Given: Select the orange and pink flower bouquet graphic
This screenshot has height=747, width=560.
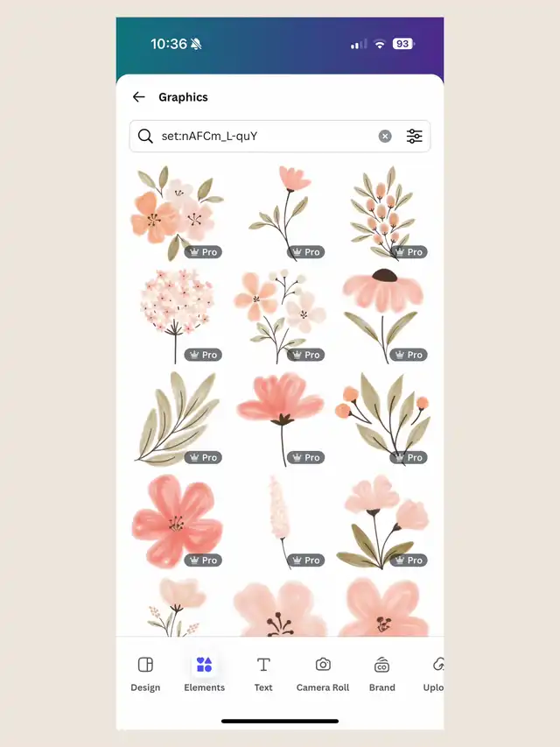Looking at the screenshot, I should pyautogui.click(x=177, y=213).
